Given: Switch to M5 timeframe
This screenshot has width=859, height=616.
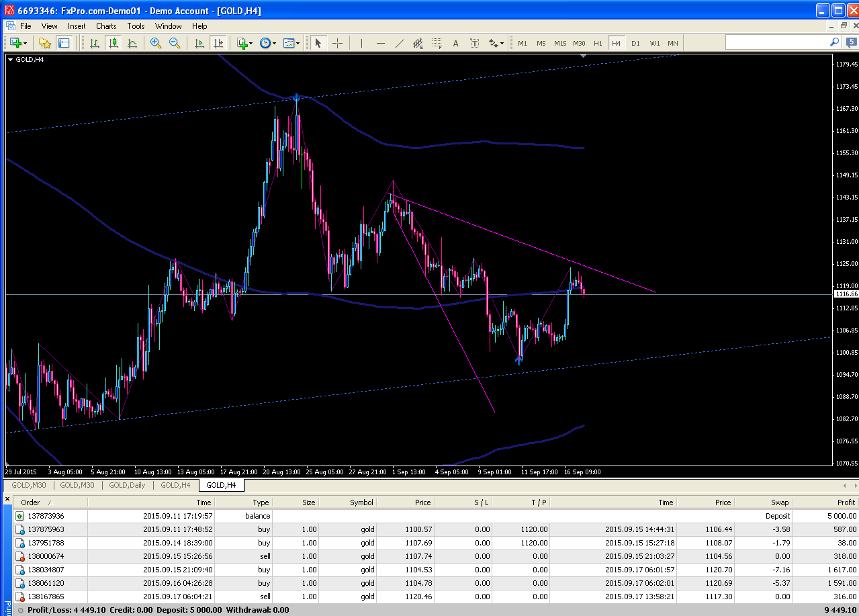Looking at the screenshot, I should point(541,43).
